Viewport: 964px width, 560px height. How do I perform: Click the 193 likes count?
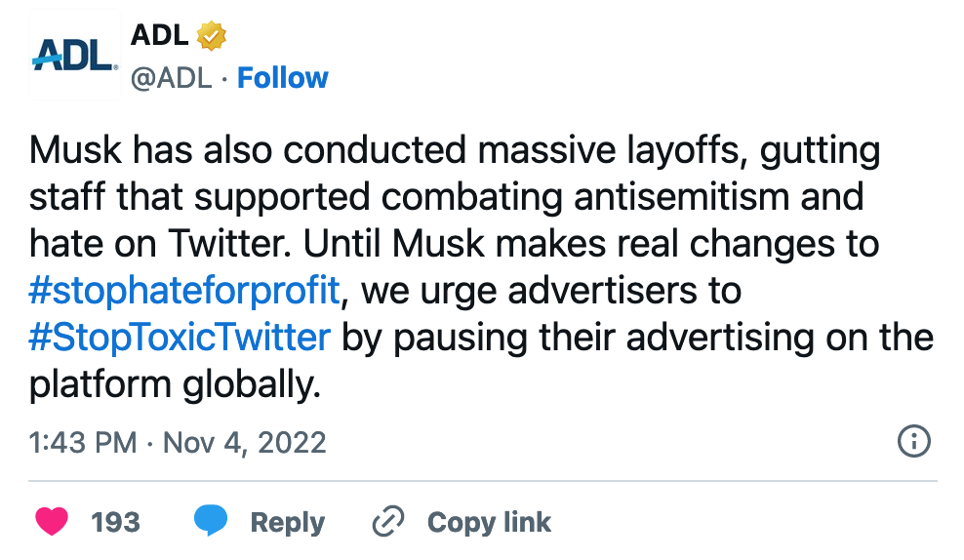pos(115,522)
